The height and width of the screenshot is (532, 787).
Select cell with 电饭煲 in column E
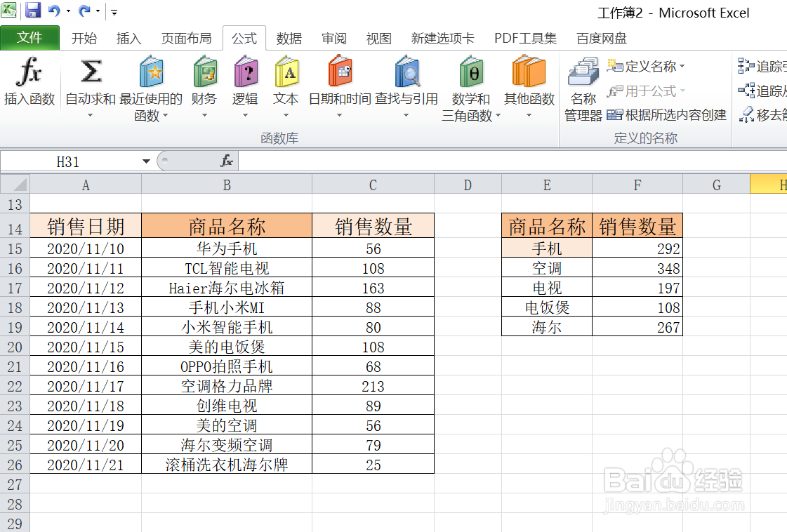(x=547, y=307)
